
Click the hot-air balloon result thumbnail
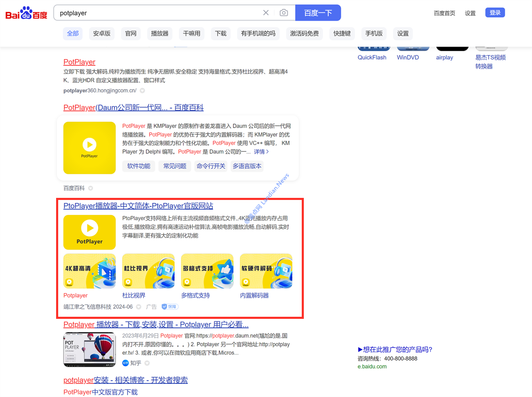point(89,350)
